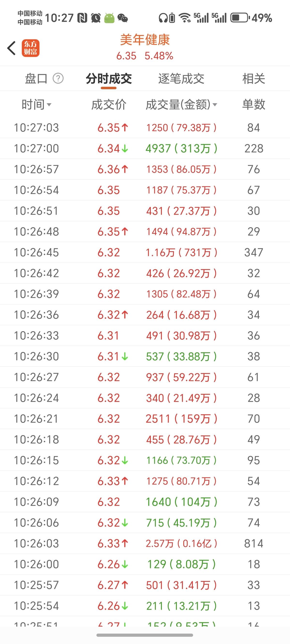The height and width of the screenshot is (644, 290).
Task: Tap the back arrow icon
Action: [12, 48]
